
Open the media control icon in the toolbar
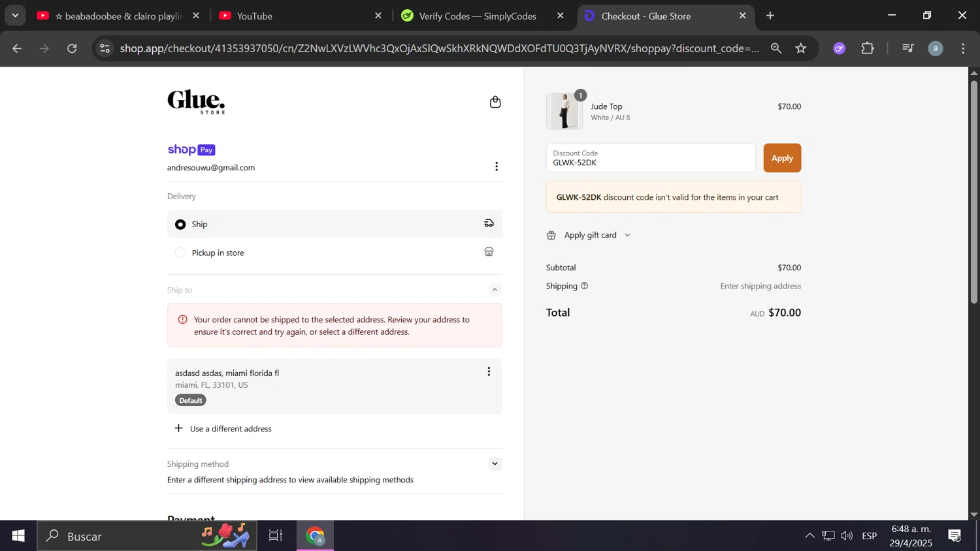(x=908, y=48)
